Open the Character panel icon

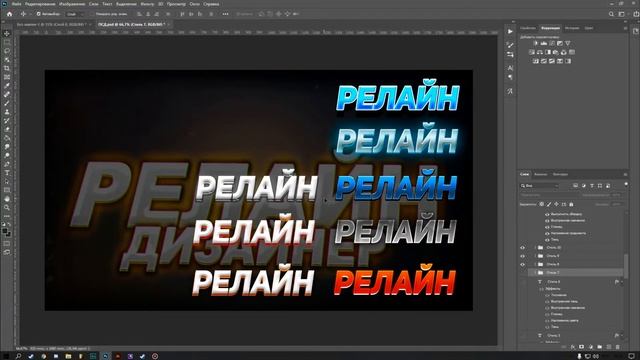click(x=510, y=68)
